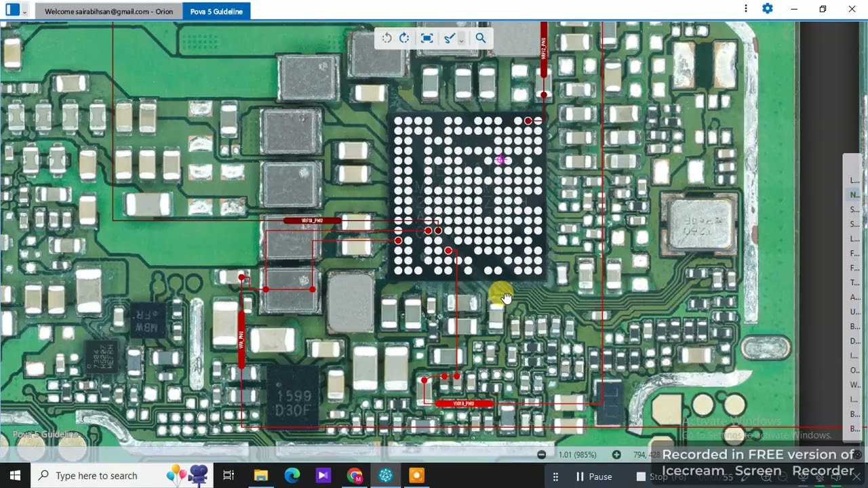The width and height of the screenshot is (868, 488).
Task: Rotate the board view clockwise
Action: coord(404,38)
